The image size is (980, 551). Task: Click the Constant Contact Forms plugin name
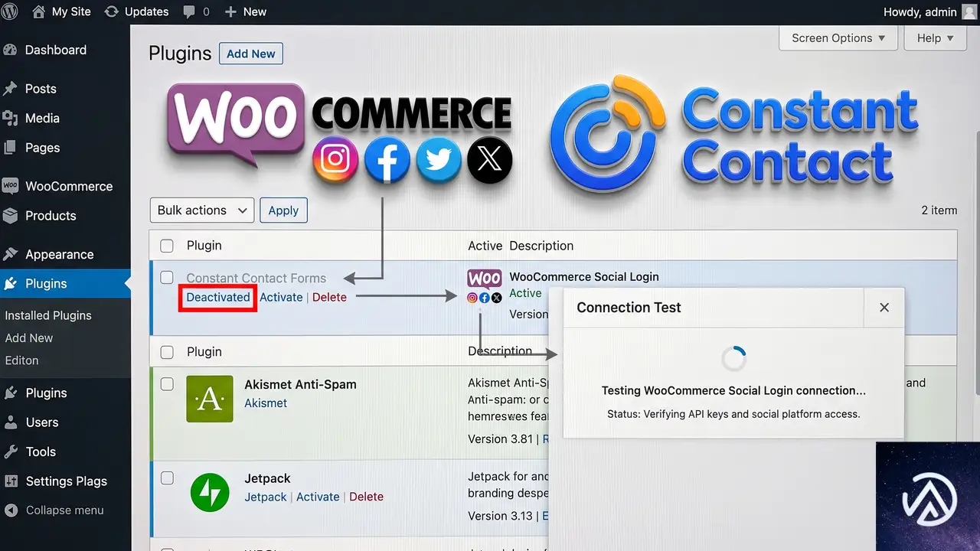tap(256, 278)
